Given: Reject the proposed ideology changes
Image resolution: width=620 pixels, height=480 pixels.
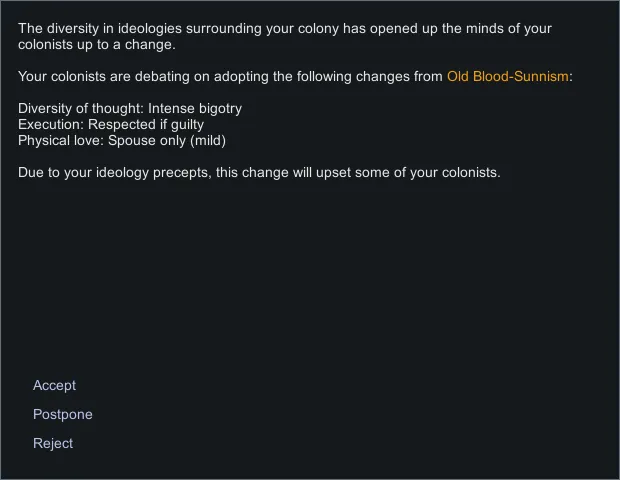Looking at the screenshot, I should 53,443.
